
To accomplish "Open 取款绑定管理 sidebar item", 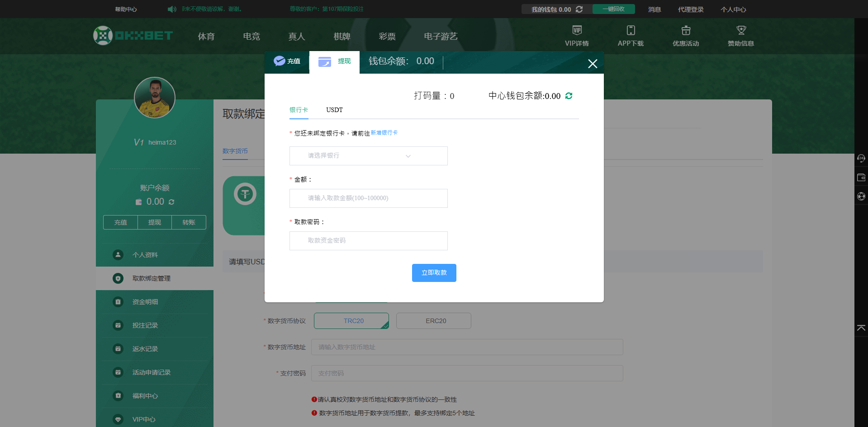I will [155, 278].
